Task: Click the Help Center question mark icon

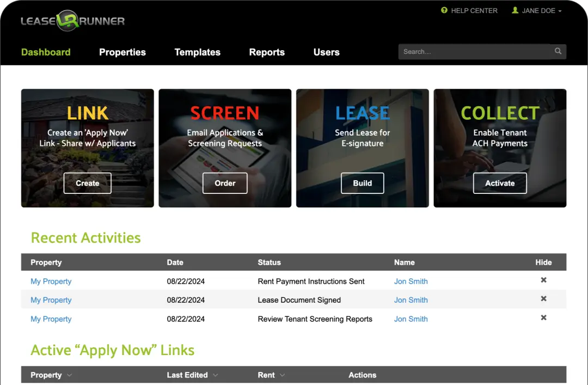Action: tap(444, 10)
